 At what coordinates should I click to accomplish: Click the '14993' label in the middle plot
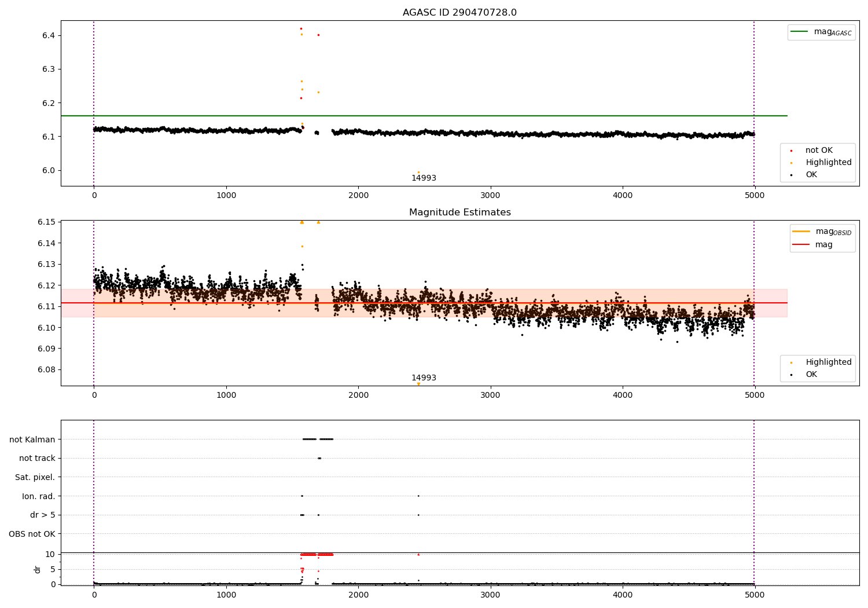424,378
